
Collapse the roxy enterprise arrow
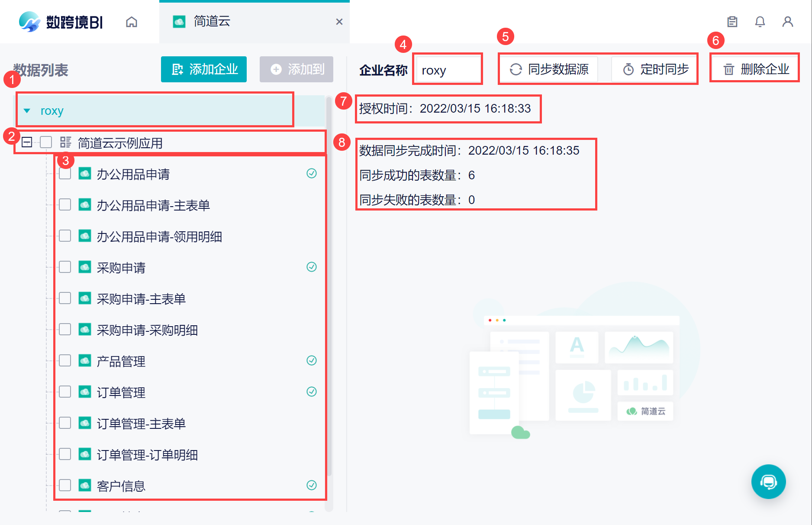click(27, 111)
